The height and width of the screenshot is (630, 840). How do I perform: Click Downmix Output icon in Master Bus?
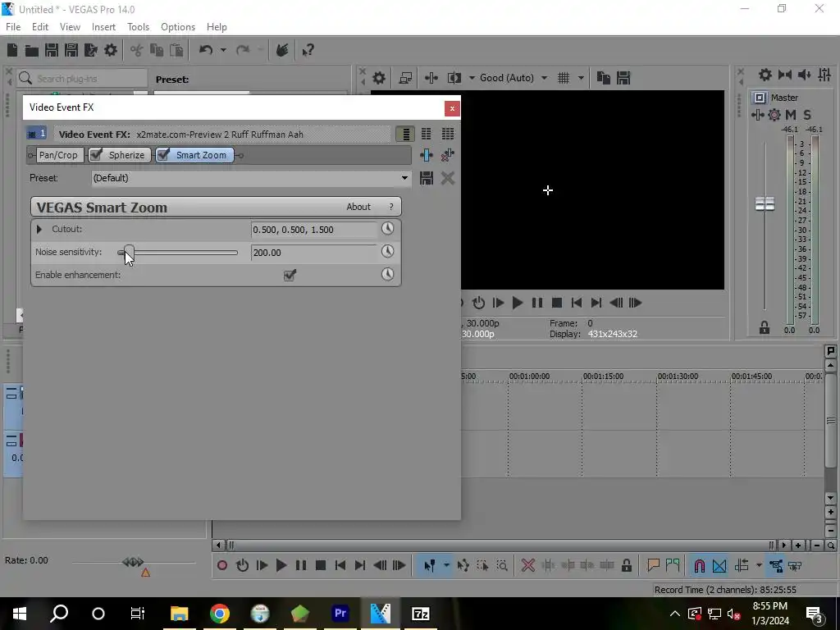pyautogui.click(x=785, y=75)
